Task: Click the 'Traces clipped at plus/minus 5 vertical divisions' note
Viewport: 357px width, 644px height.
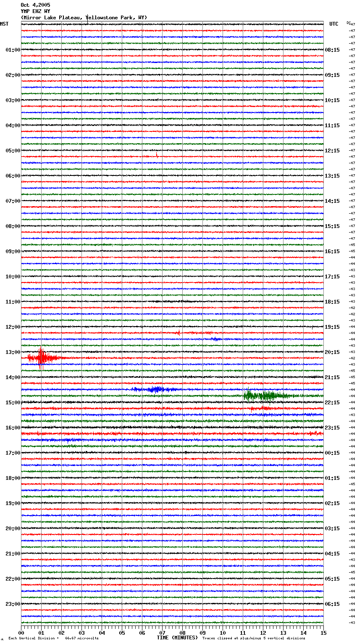Action: 254,639
